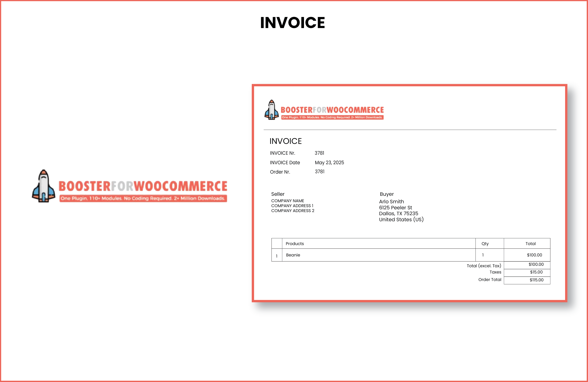The width and height of the screenshot is (588, 382).
Task: Click the 'Dallas, TX 75235' line
Action: [399, 214]
